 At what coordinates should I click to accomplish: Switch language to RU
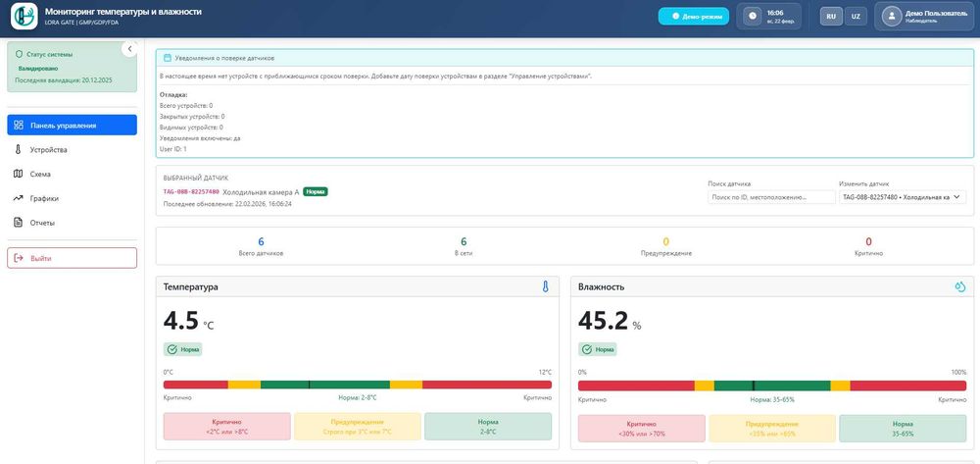pos(831,17)
